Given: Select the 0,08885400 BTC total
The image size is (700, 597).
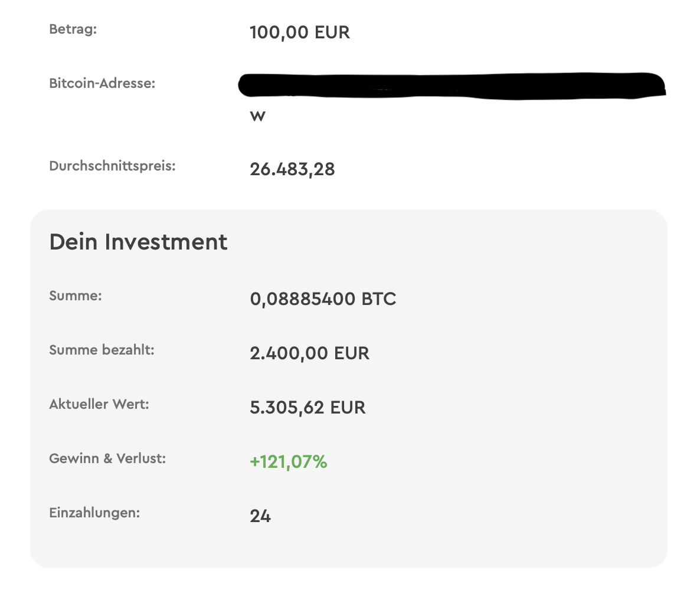Looking at the screenshot, I should 323,299.
